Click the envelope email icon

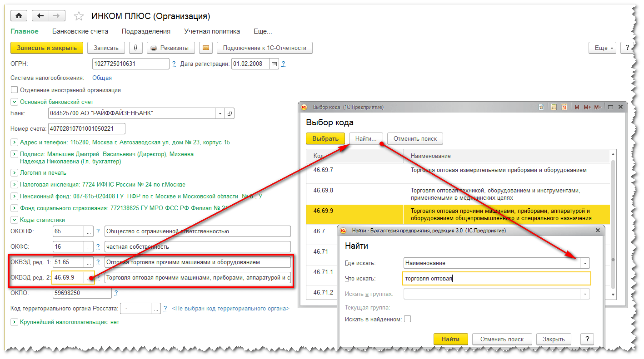(x=205, y=48)
